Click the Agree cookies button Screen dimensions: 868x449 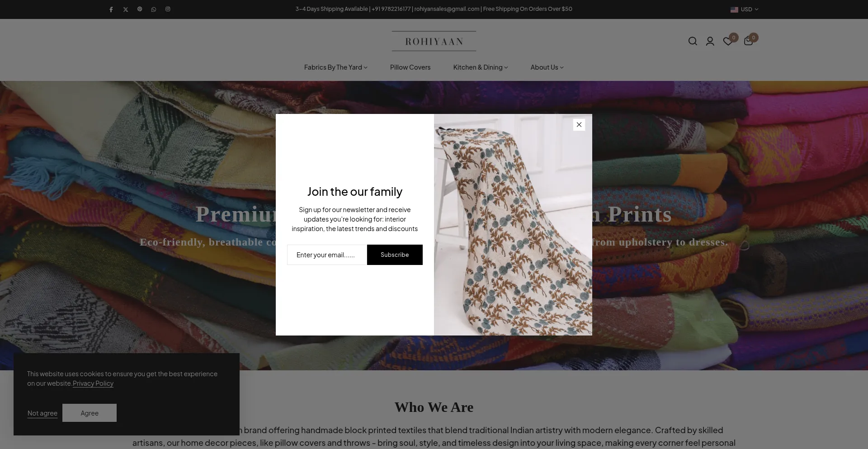point(90,413)
